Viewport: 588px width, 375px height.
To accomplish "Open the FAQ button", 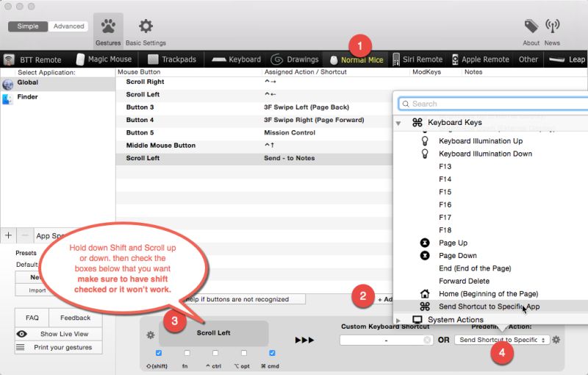I will (x=32, y=318).
